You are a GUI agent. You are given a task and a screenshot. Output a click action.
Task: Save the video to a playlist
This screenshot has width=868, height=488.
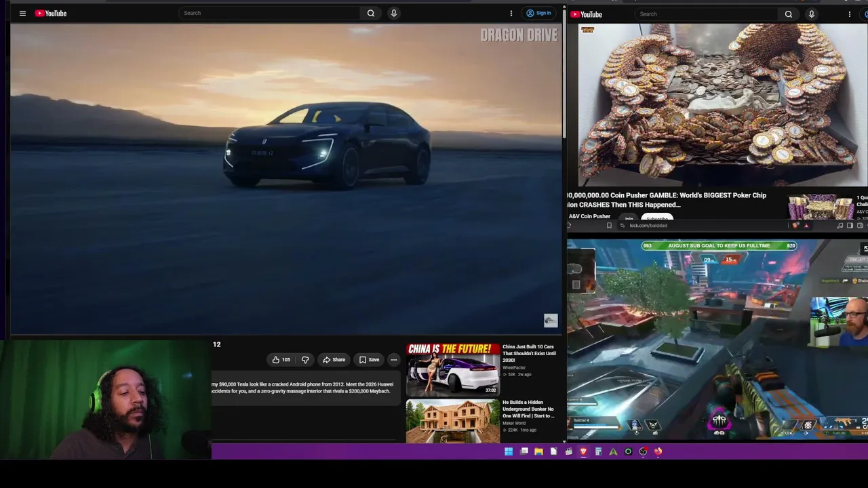[369, 360]
